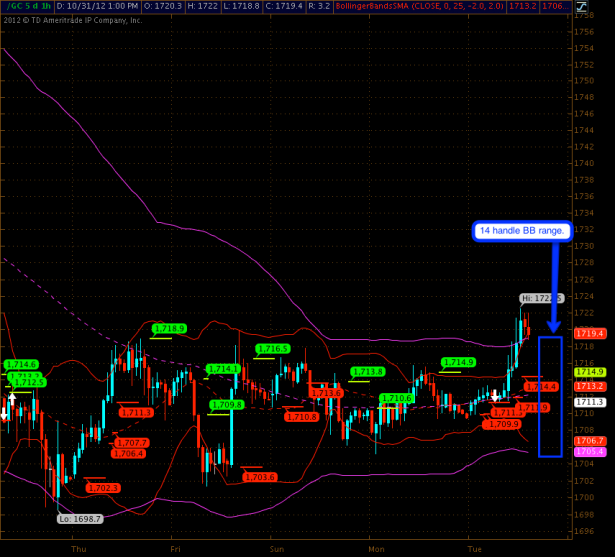The width and height of the screenshot is (615, 557).
Task: Click the green 1,709.8 price label
Action: [226, 405]
